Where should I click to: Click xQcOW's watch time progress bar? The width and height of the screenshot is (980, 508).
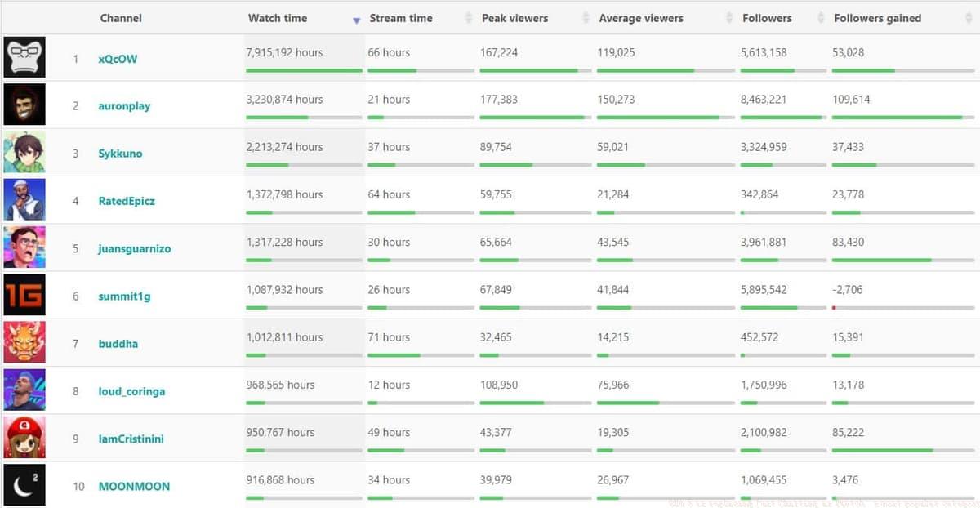(304, 70)
